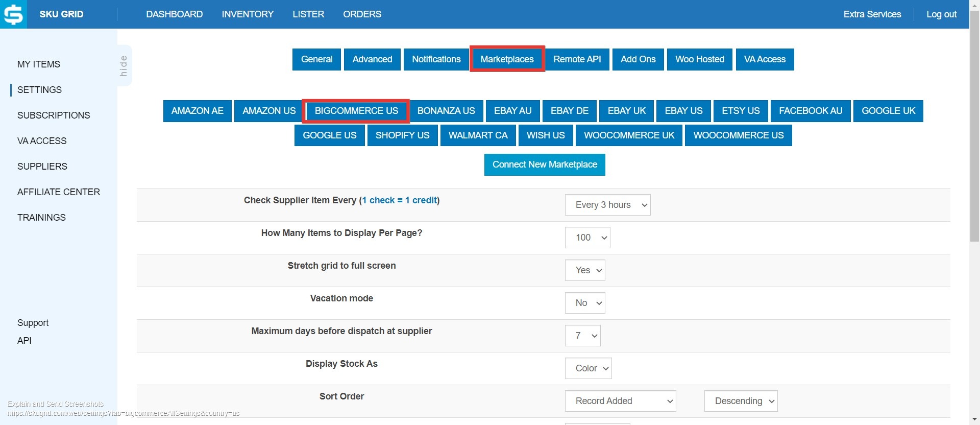Switch to the Add Ons tab

pyautogui.click(x=638, y=59)
